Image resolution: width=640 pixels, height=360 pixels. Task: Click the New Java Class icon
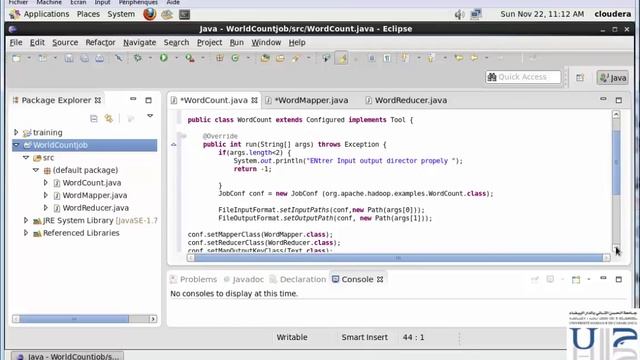pyautogui.click(x=235, y=58)
